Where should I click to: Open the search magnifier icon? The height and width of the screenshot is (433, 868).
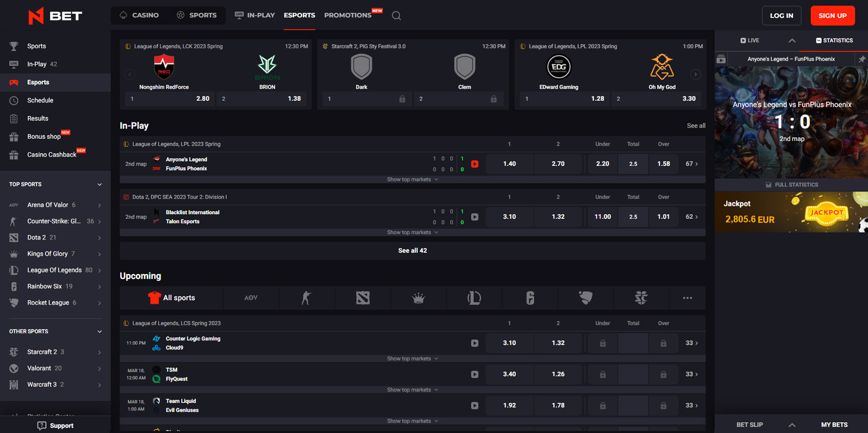pyautogui.click(x=397, y=16)
